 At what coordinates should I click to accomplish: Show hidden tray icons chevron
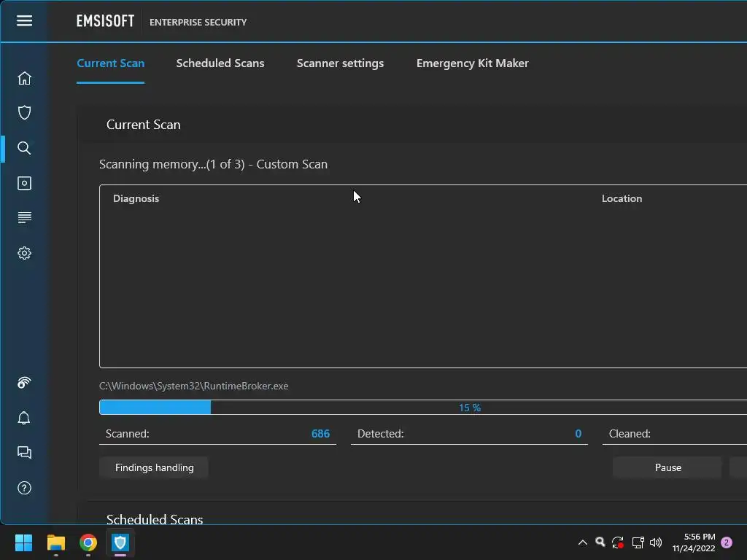(583, 542)
